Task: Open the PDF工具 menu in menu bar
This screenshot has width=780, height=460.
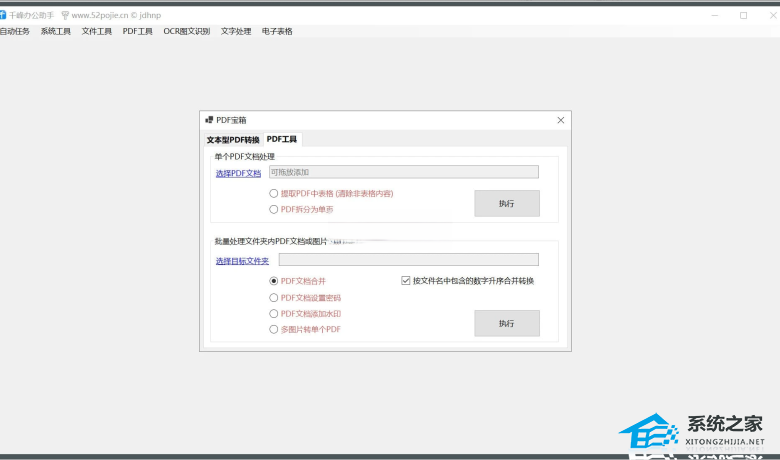Action: pos(137,31)
